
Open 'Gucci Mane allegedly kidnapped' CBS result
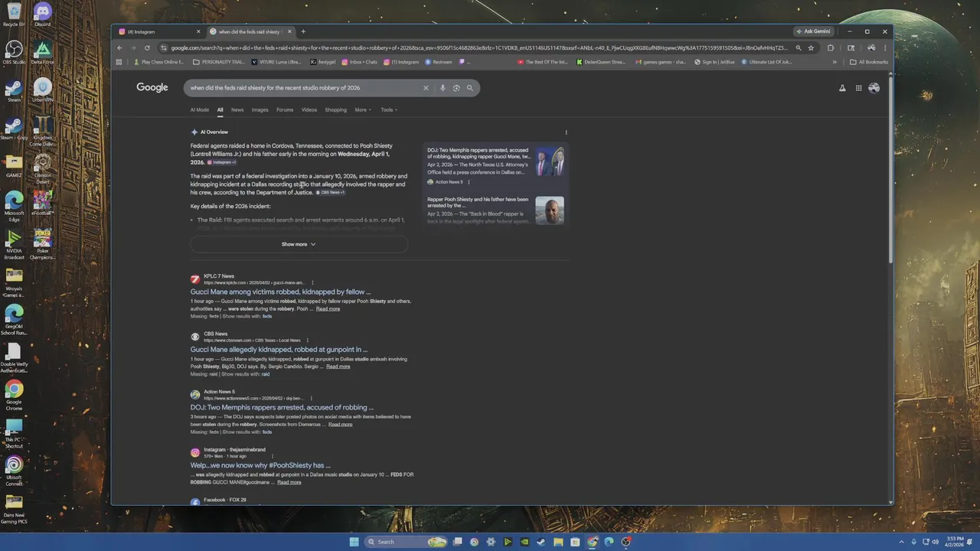(x=279, y=350)
